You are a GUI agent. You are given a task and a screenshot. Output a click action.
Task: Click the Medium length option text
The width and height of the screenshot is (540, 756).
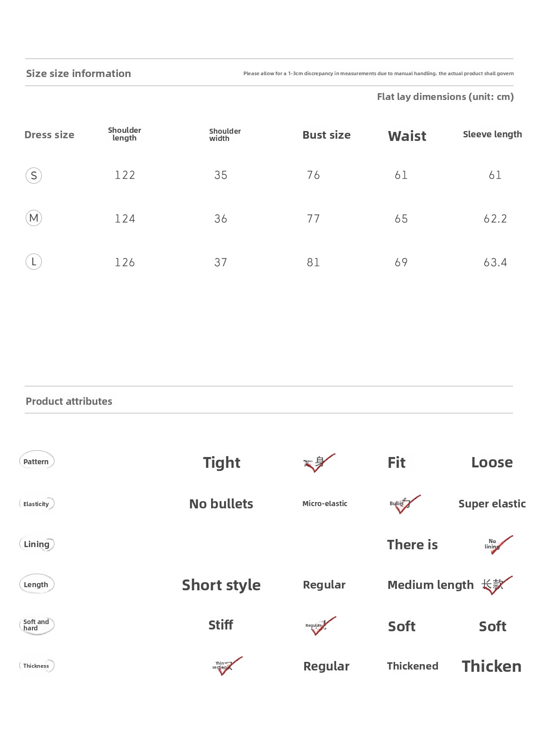click(x=430, y=585)
